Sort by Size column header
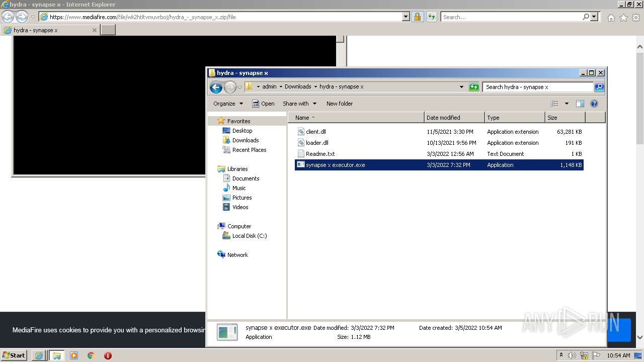644x362 pixels. tap(566, 118)
